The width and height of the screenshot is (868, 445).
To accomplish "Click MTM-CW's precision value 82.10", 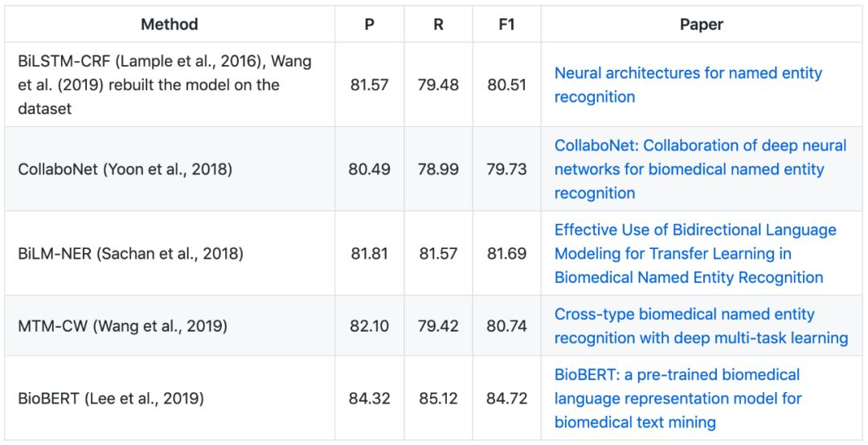I will 369,326.
